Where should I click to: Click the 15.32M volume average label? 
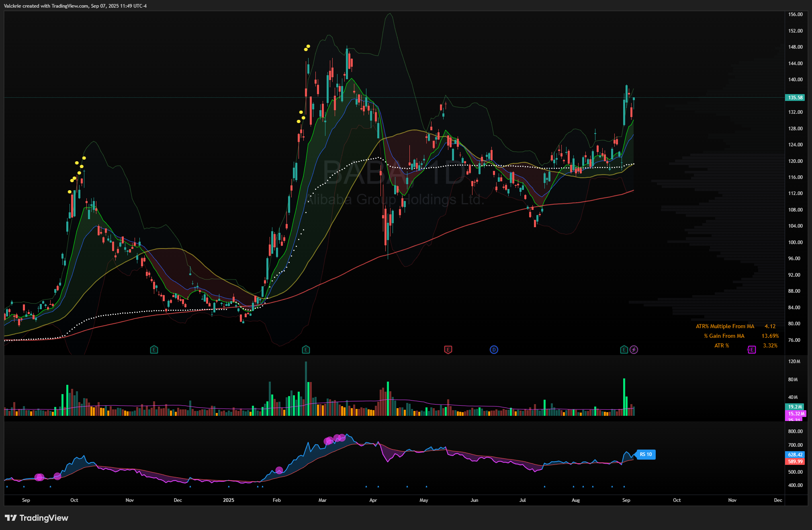[x=796, y=413]
